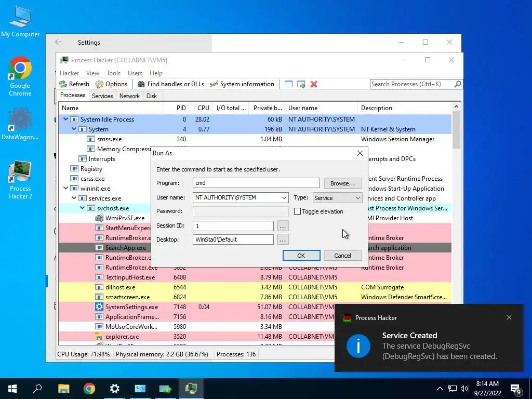This screenshot has width=532, height=399.
Task: Click the red X terminate icon
Action: point(314,84)
